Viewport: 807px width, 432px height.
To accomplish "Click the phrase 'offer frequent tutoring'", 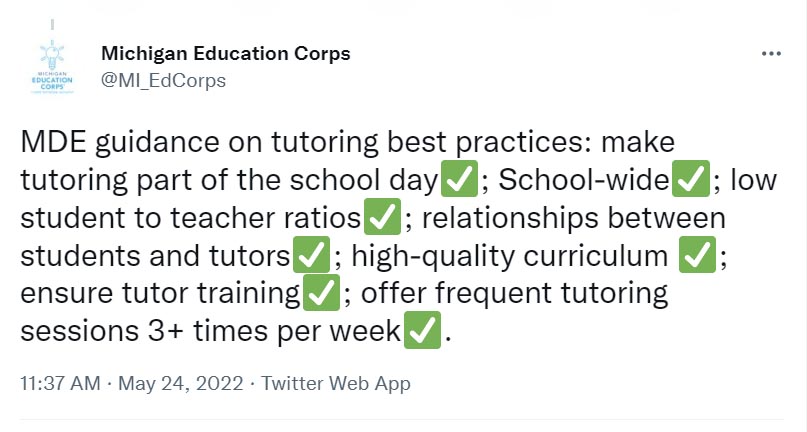I will click(x=515, y=293).
